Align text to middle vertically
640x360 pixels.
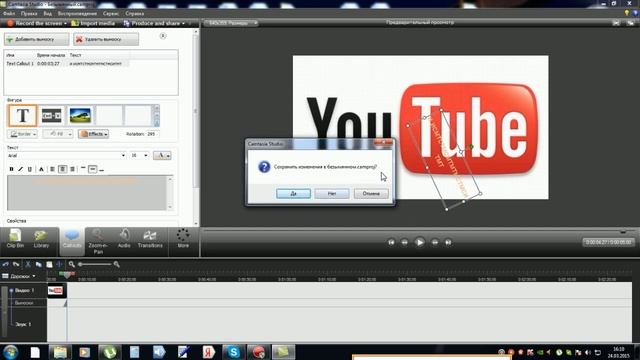click(x=93, y=169)
